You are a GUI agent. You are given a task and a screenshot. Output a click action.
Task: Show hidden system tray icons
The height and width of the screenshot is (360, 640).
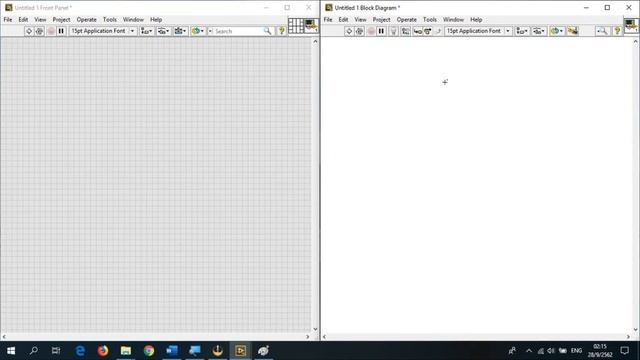click(x=529, y=351)
